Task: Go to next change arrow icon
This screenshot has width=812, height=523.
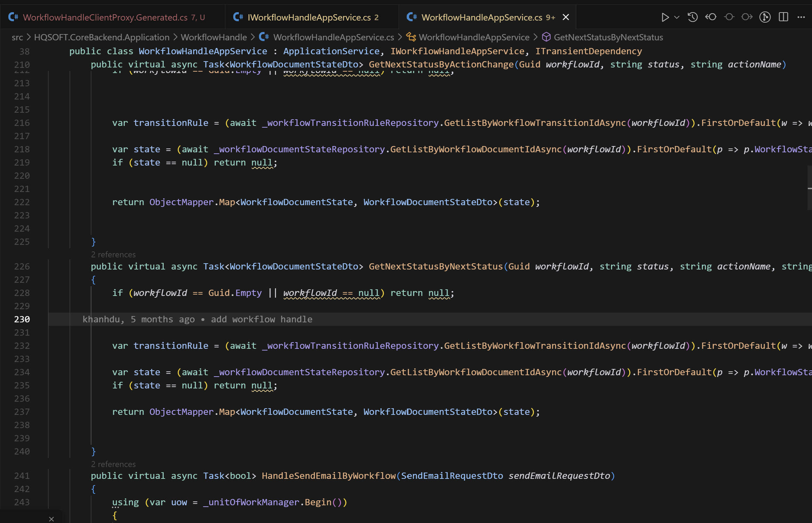Action: pos(747,17)
